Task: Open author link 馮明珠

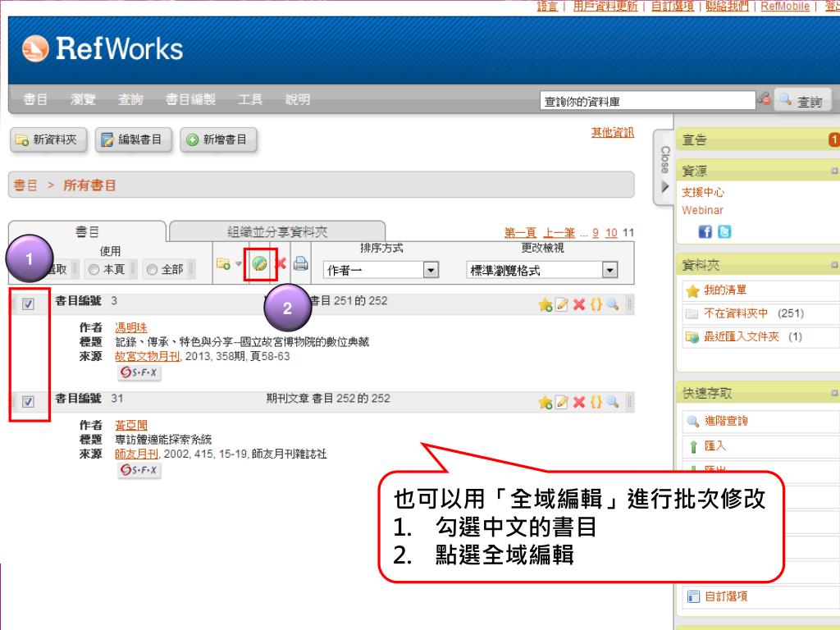Action: click(x=130, y=327)
